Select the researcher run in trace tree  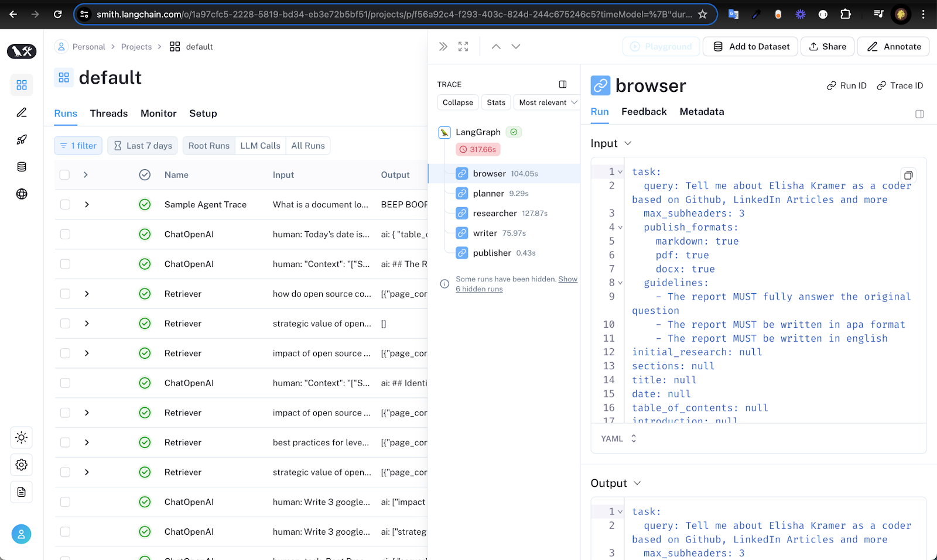[x=495, y=214]
